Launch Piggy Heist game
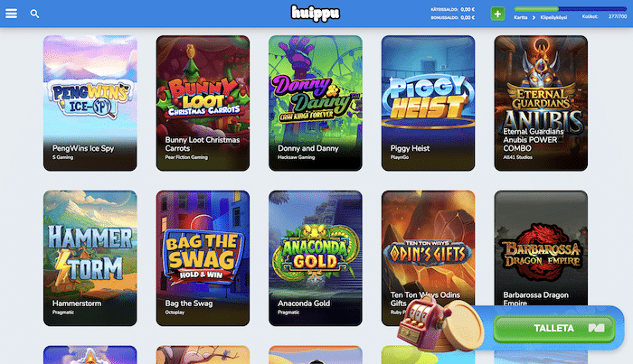 428,103
